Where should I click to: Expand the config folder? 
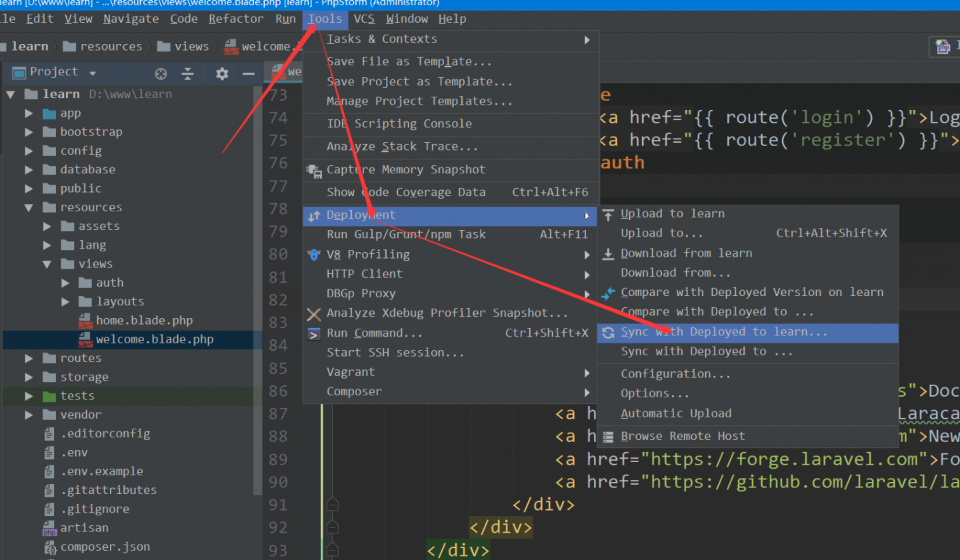pyautogui.click(x=29, y=151)
